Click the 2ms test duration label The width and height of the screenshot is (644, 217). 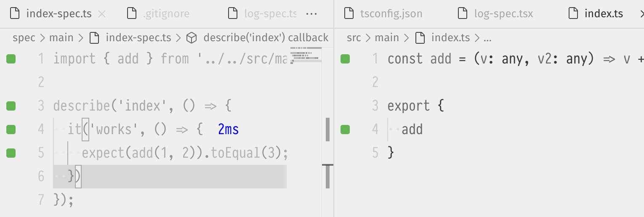[x=229, y=130]
